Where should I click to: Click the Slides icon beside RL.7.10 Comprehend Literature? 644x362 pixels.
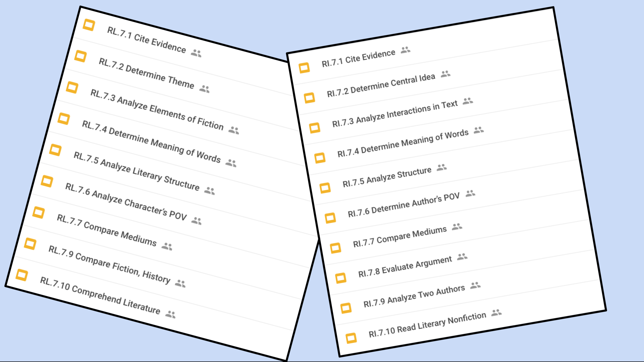coord(22,275)
